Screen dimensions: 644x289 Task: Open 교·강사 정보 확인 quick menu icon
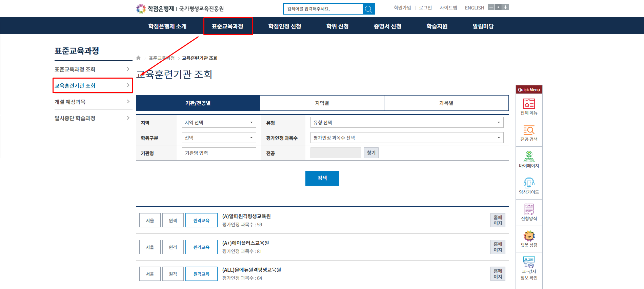[529, 268]
